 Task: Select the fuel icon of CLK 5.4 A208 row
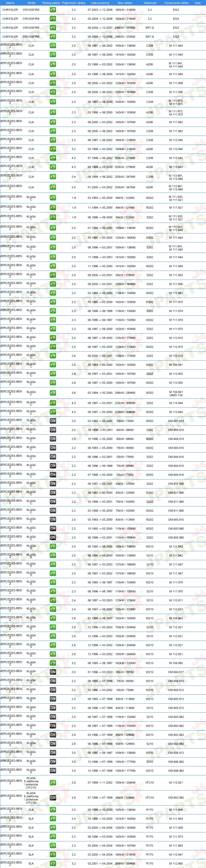point(53,187)
